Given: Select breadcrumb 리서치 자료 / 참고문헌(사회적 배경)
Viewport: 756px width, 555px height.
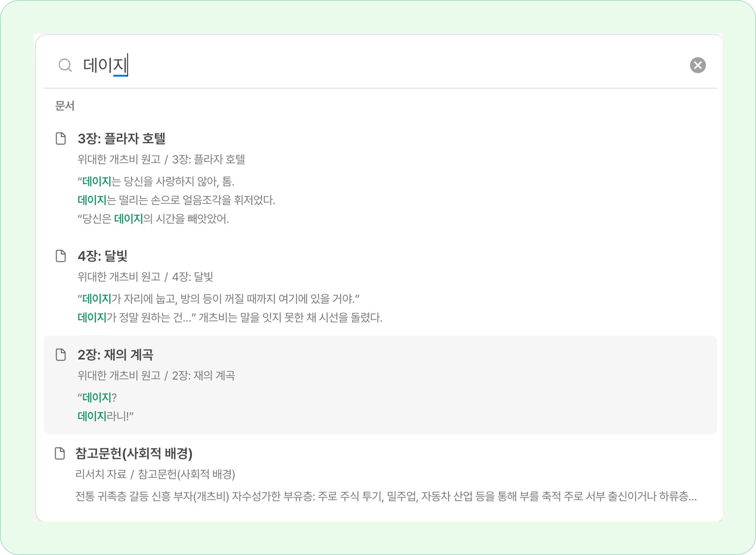Looking at the screenshot, I should pyautogui.click(x=155, y=474).
